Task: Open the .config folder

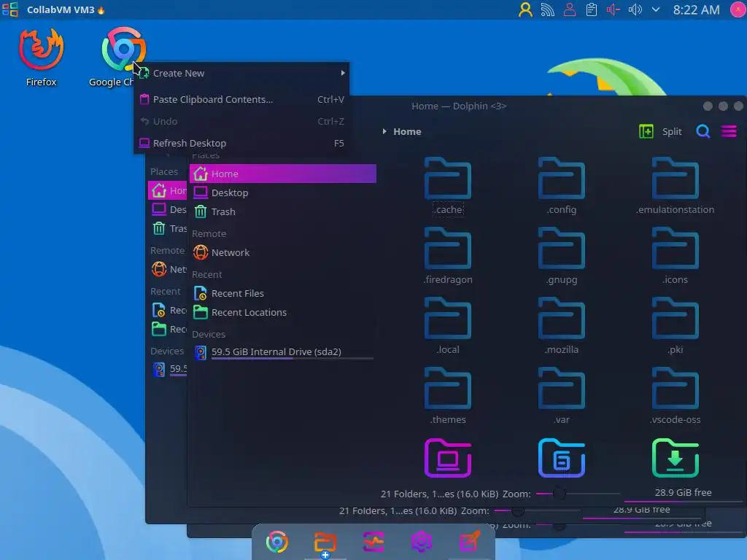Action: point(561,186)
